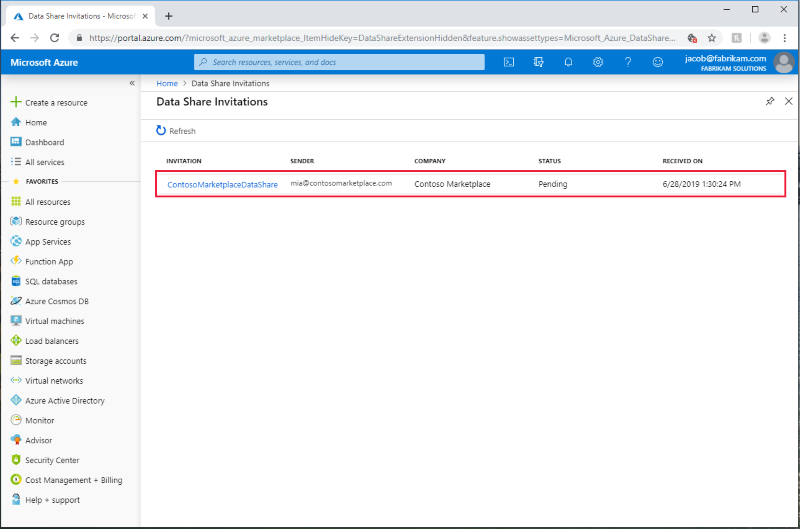The width and height of the screenshot is (800, 529).
Task: Click the Load balancers icon
Action: click(x=16, y=341)
